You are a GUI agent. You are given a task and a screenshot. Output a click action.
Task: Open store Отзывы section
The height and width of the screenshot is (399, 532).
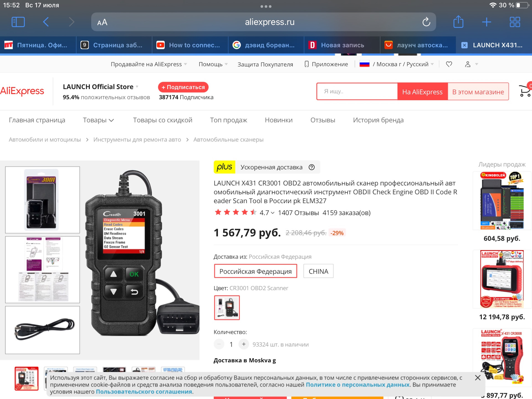tap(323, 120)
